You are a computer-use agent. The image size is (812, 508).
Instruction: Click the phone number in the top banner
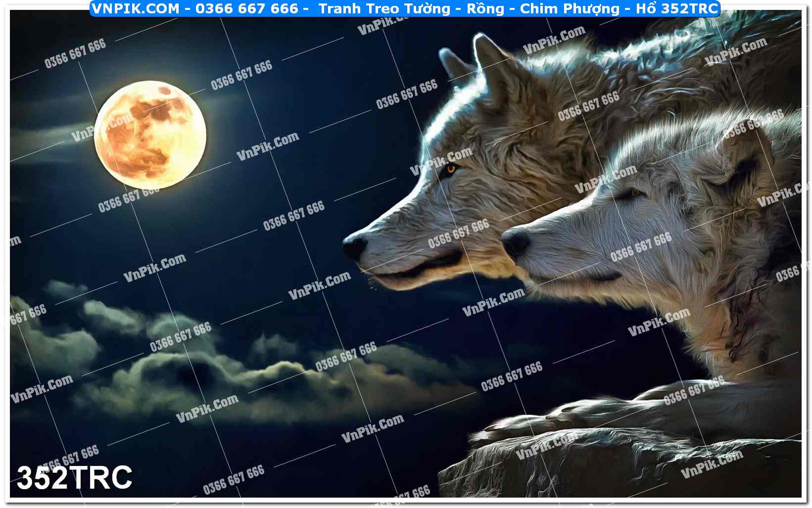(247, 8)
